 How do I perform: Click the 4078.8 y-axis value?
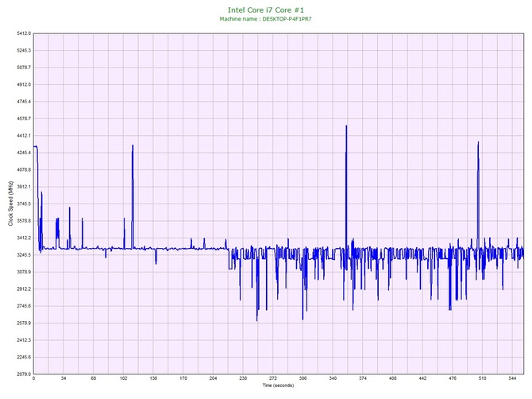click(24, 170)
